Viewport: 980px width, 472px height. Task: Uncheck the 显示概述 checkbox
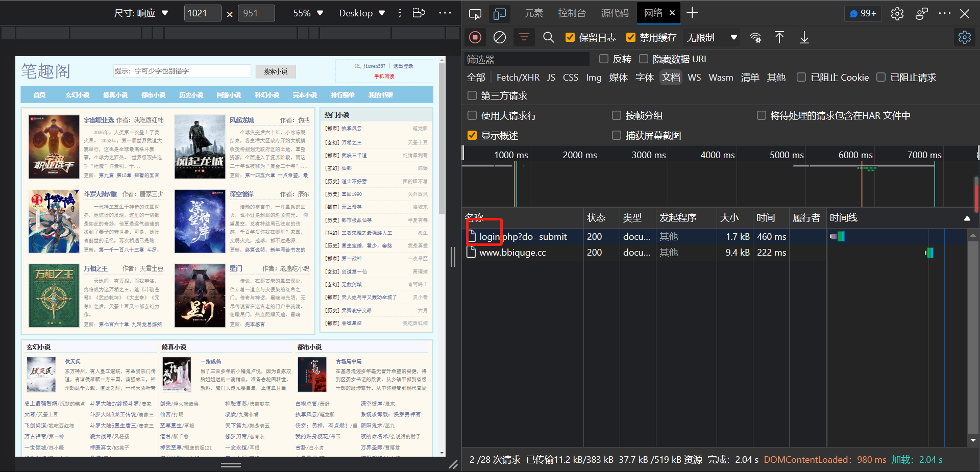point(472,135)
